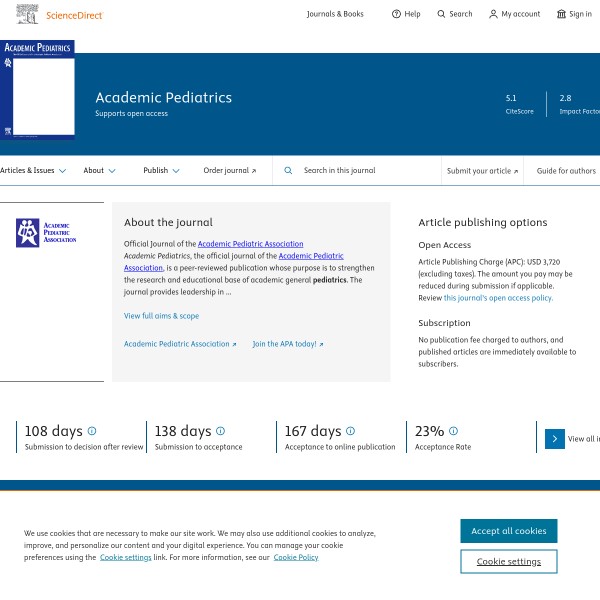Open the Cookie settings button
600x600 pixels.
tap(508, 562)
